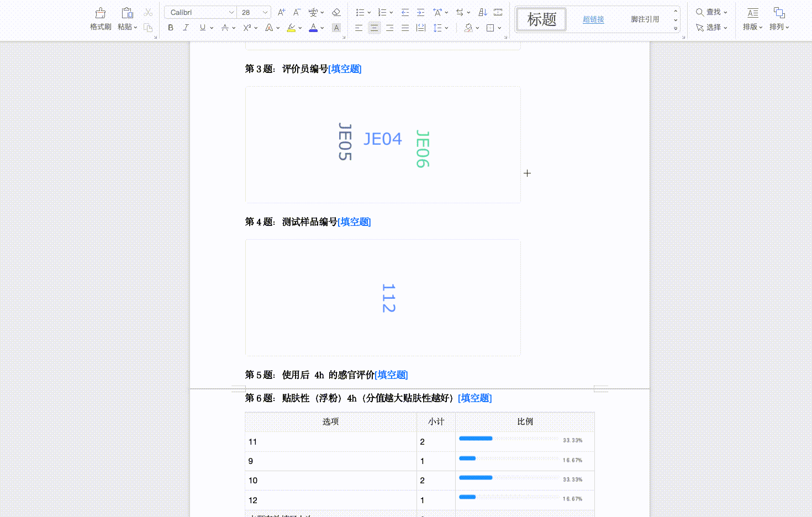Click the line spacing icon
This screenshot has height=517, width=812.
click(437, 28)
